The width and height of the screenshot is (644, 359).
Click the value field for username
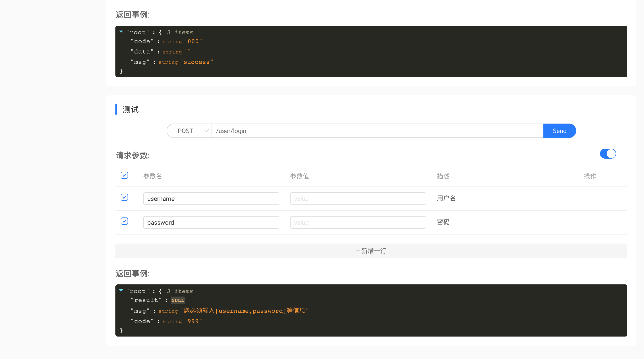pyautogui.click(x=358, y=199)
